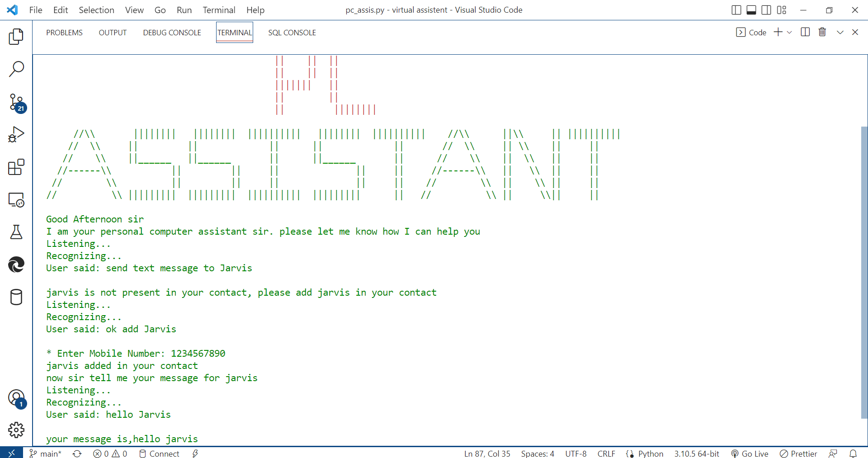Image resolution: width=868 pixels, height=458 pixels.
Task: Open the File menu
Action: [36, 10]
